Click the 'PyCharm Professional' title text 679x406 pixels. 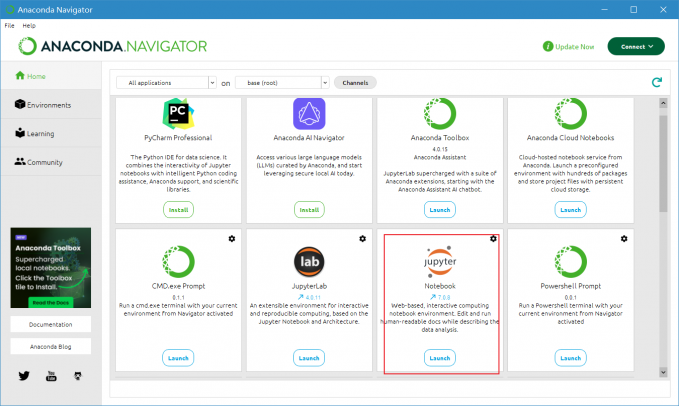178,138
